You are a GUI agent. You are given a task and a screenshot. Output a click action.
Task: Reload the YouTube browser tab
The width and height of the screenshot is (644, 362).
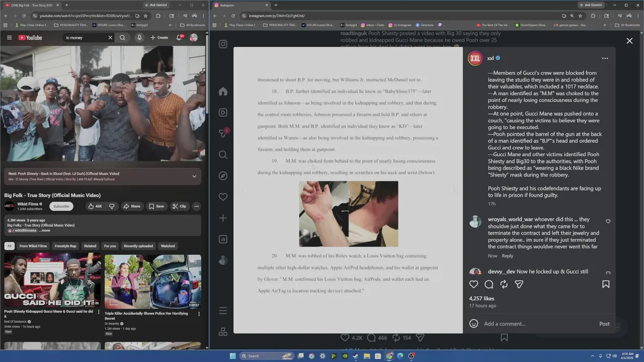tap(24, 16)
